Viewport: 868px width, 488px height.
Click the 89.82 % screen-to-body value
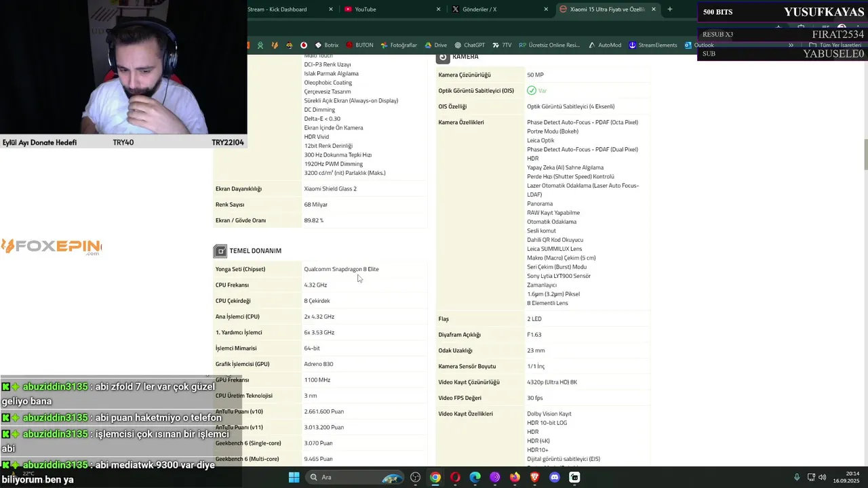point(313,220)
